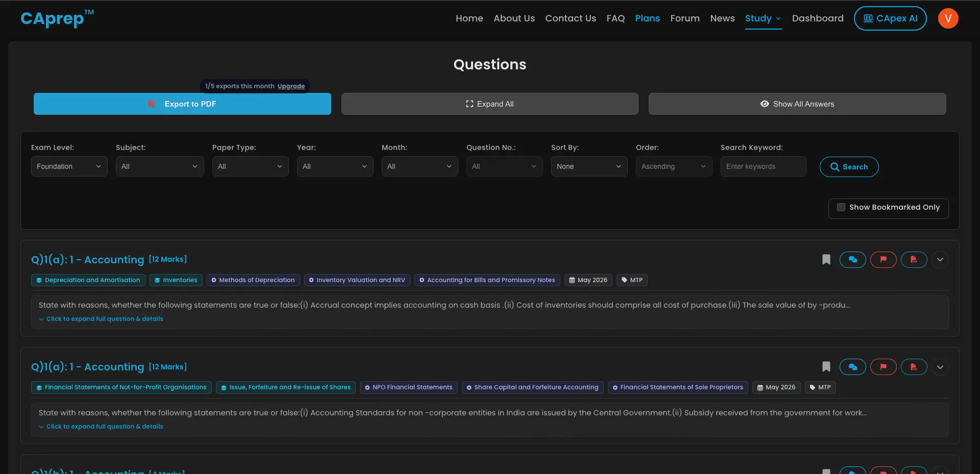Open the Paper Type dropdown
The image size is (980, 474).
(251, 166)
